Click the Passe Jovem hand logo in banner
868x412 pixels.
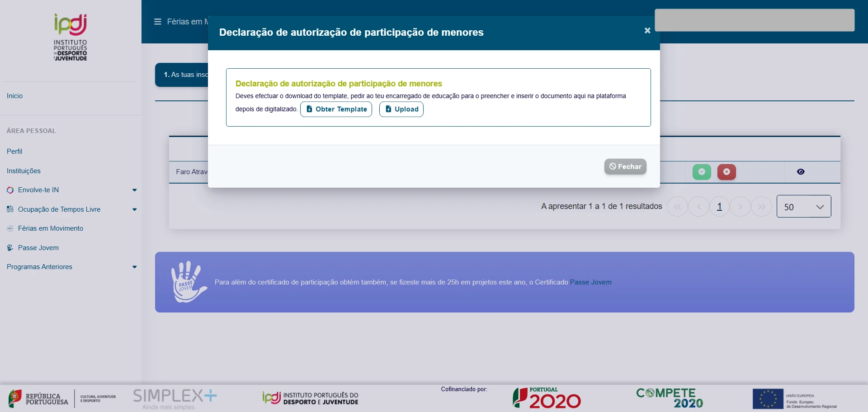click(189, 282)
